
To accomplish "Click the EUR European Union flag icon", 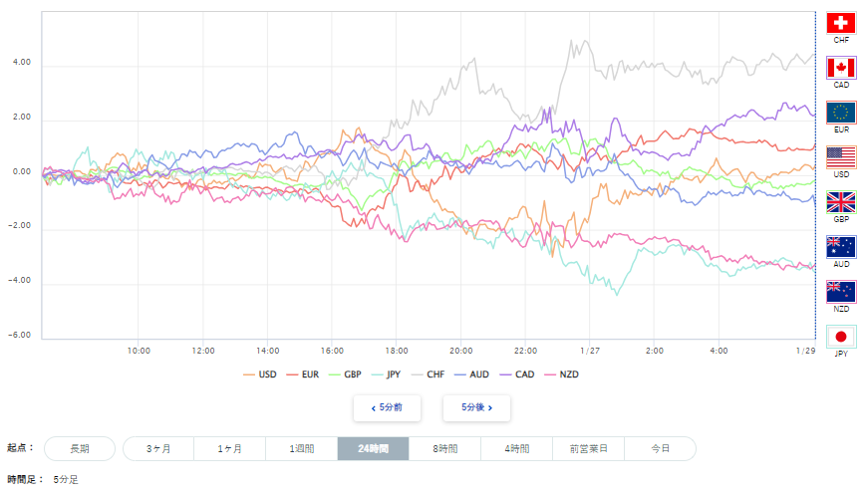I will [x=841, y=113].
